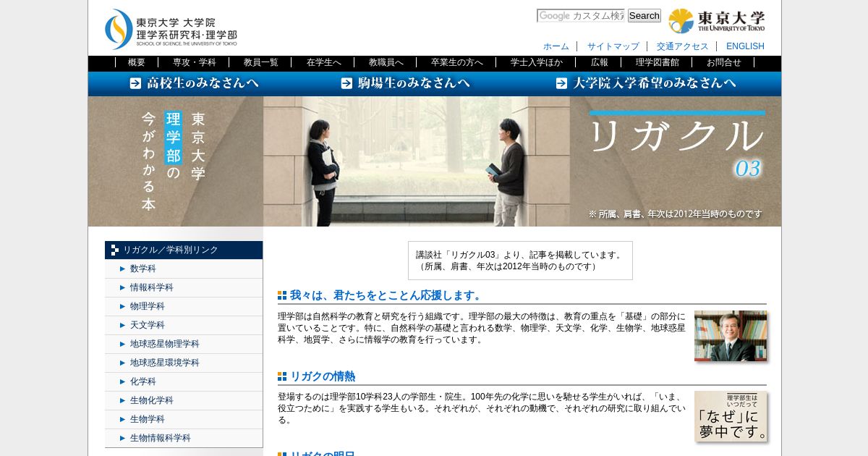Open the 学士入学ほか menu item

(537, 63)
